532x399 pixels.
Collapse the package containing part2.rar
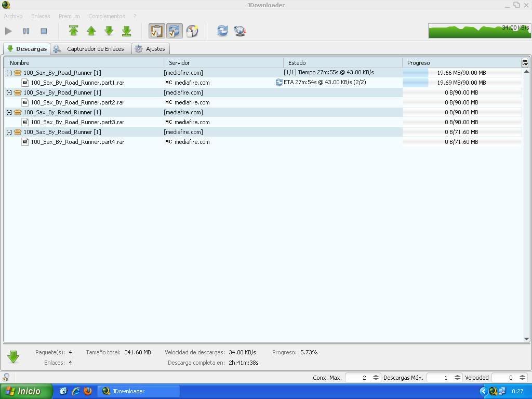tap(9, 92)
